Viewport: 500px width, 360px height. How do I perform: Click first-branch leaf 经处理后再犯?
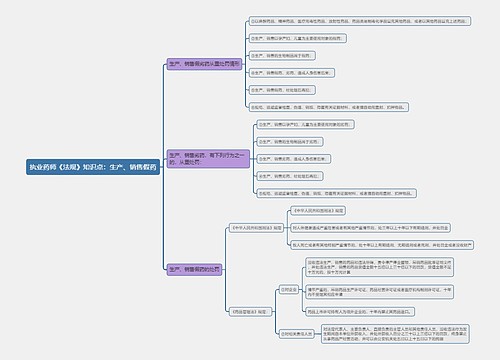[x=282, y=90]
